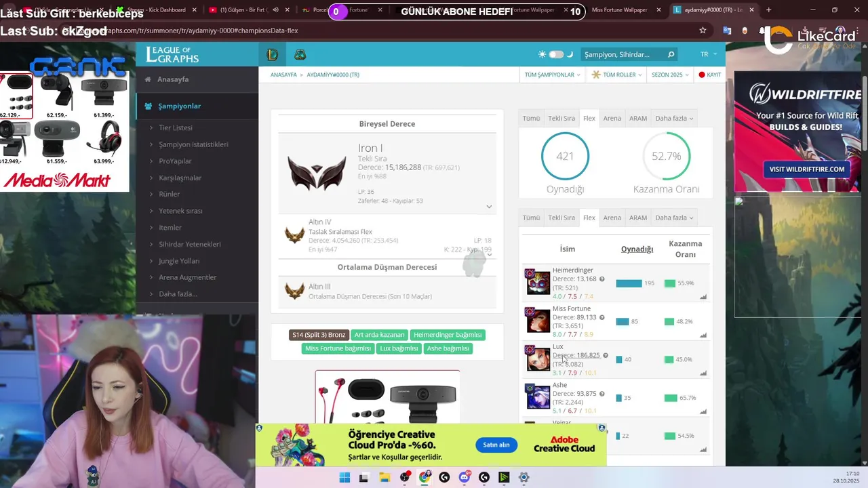Screen dimensions: 868x488
Task: Open the Windows Start menu
Action: tap(344, 477)
